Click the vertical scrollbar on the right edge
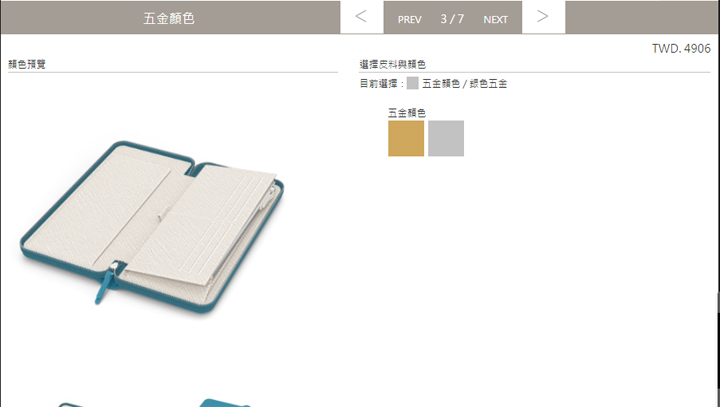The image size is (720, 407). click(x=718, y=303)
